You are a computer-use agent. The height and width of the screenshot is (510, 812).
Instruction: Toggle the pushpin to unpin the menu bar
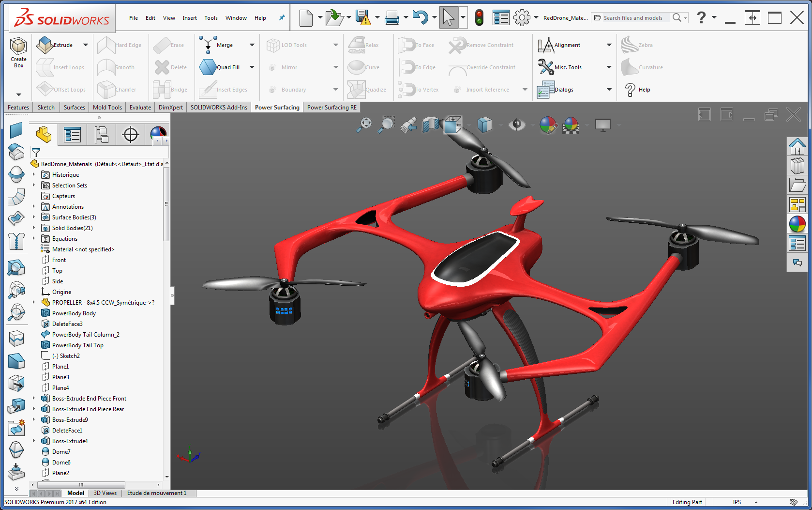click(x=282, y=17)
